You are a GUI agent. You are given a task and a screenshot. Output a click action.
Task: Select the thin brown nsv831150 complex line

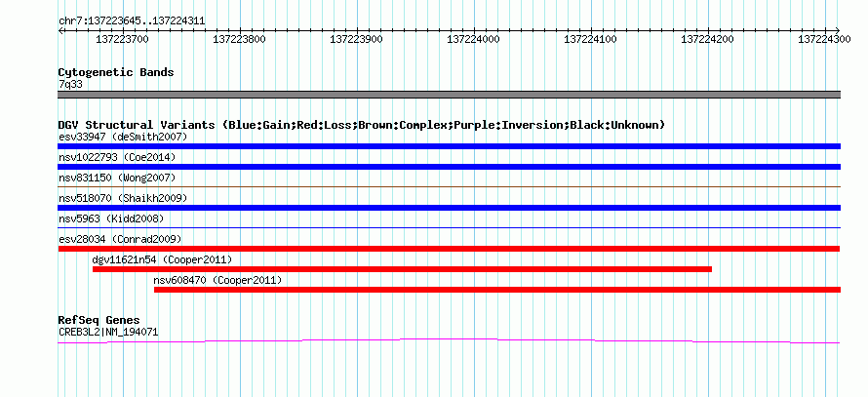click(449, 187)
